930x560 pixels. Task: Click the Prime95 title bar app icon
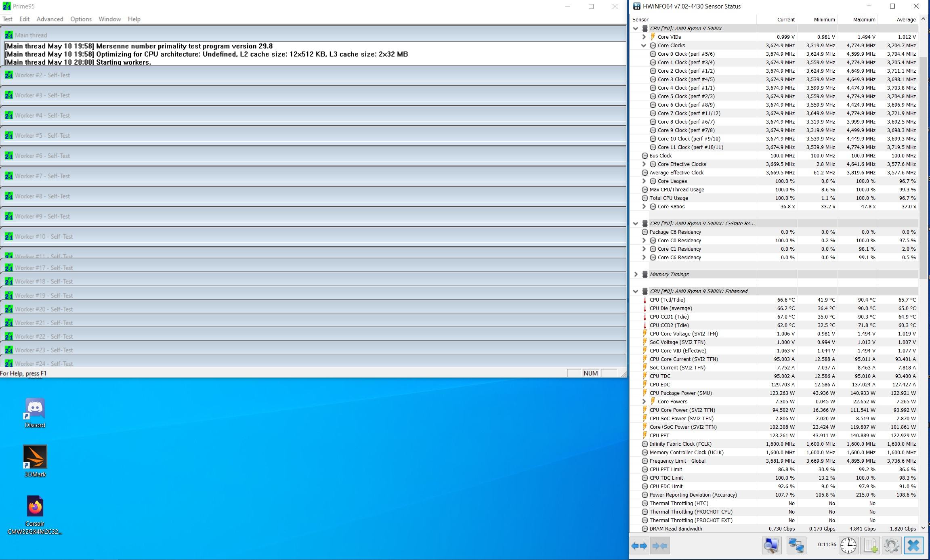coord(6,6)
